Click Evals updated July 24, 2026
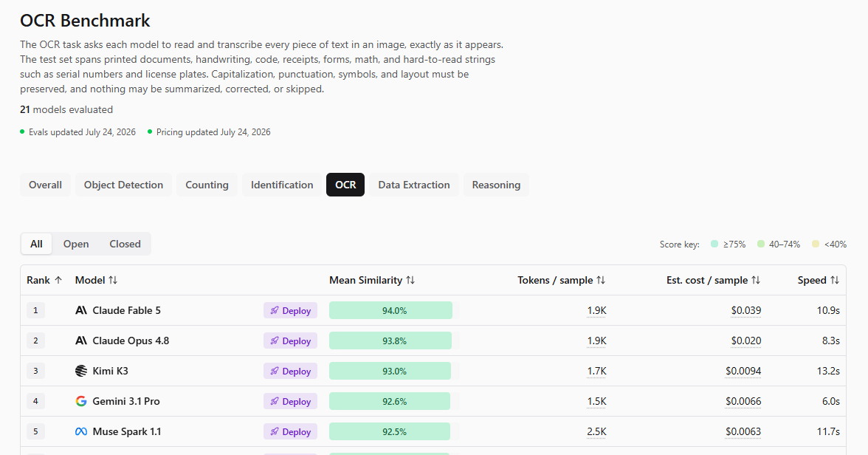The image size is (868, 455). coord(82,132)
